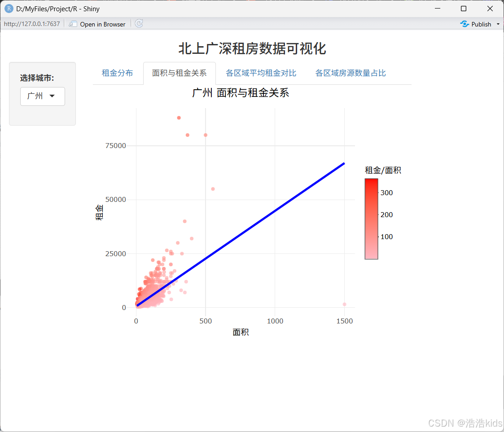
Task: Click the y-axis tick 75000
Action: coord(116,146)
